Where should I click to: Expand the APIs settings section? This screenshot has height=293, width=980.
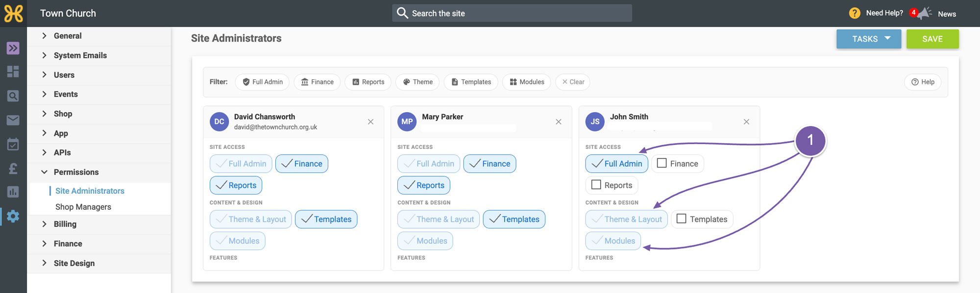pos(99,152)
